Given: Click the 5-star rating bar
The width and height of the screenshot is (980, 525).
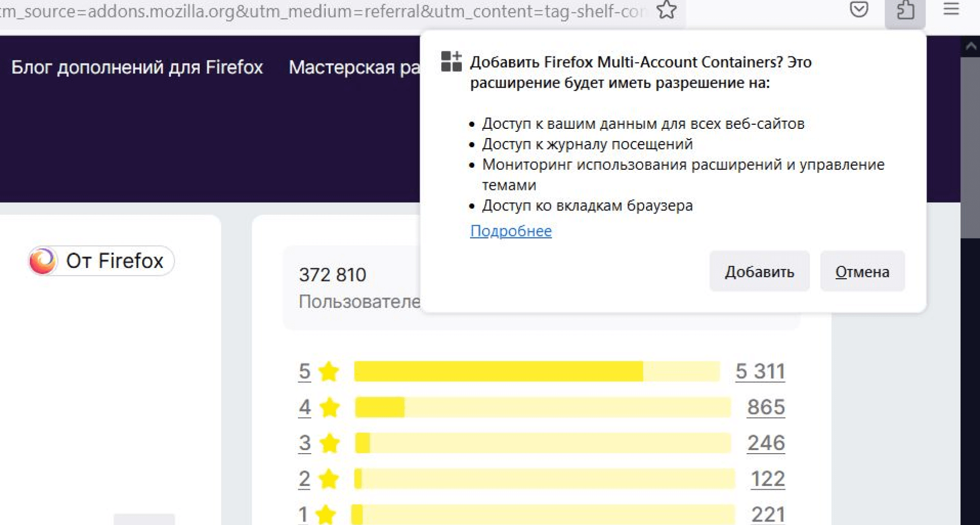Looking at the screenshot, I should (x=537, y=372).
